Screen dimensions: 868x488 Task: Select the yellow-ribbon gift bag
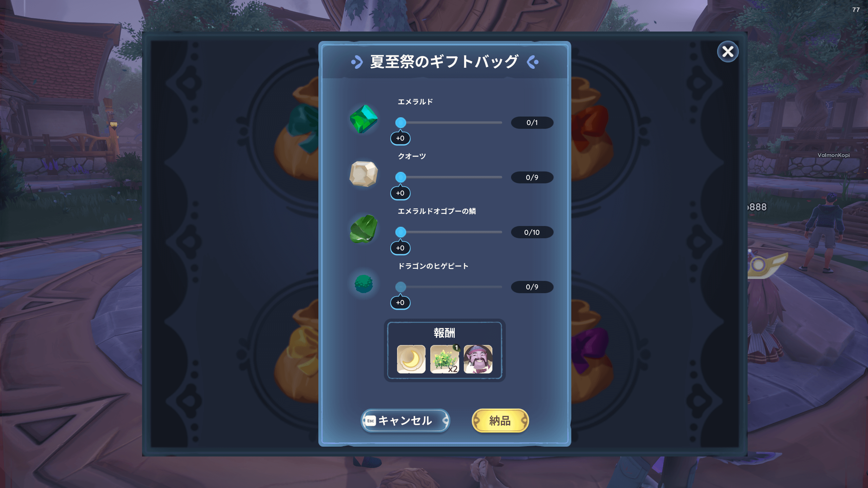[297, 352]
